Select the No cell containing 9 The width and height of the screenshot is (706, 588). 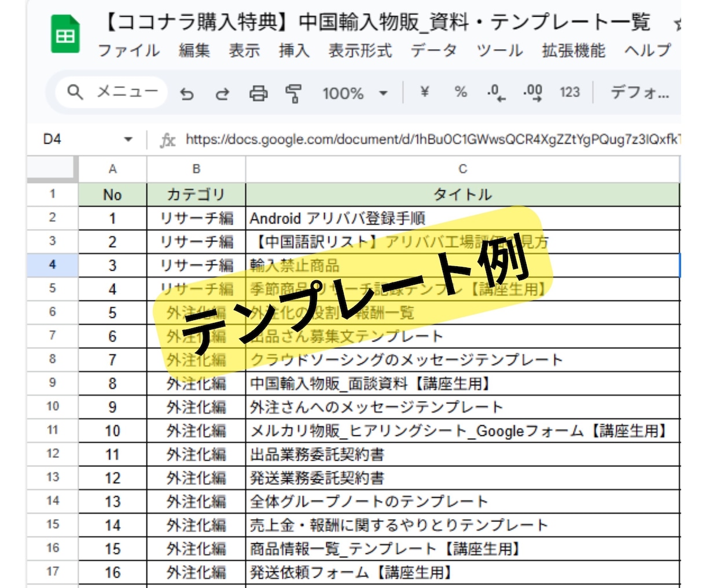112,407
